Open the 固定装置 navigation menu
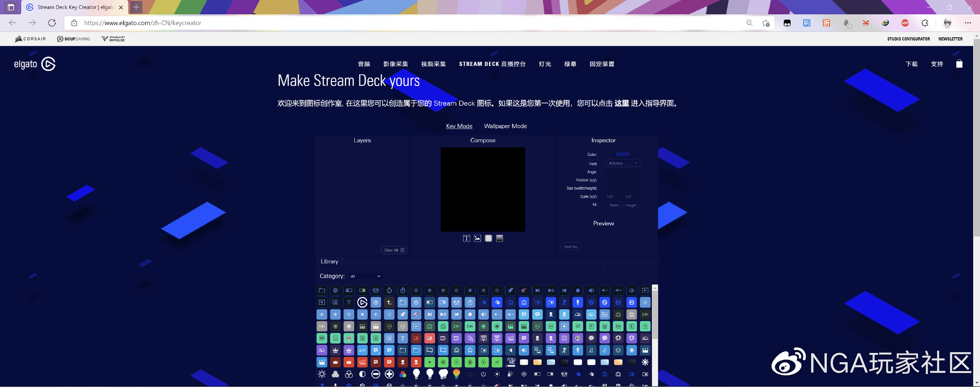 [x=602, y=64]
